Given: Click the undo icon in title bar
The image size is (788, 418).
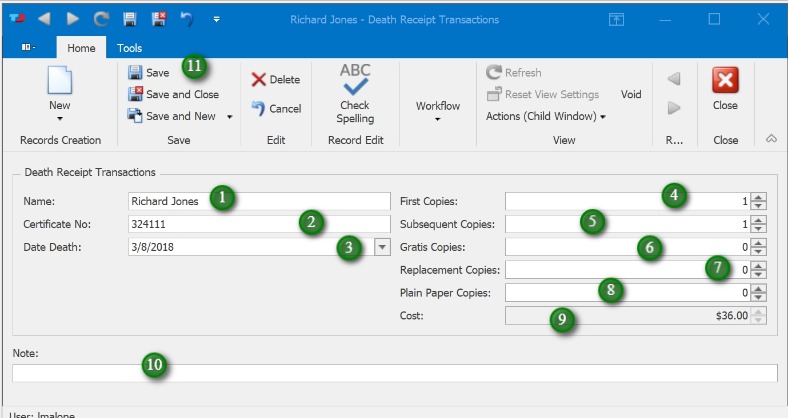Looking at the screenshot, I should tap(187, 19).
